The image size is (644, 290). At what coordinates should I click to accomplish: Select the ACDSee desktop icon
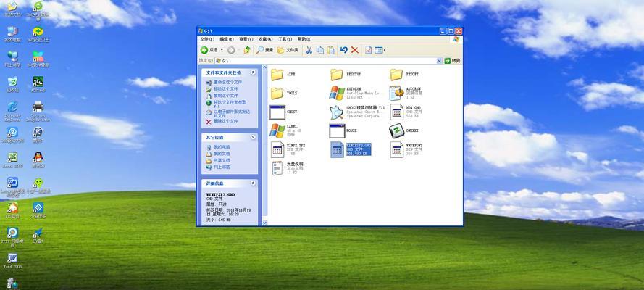click(38, 84)
